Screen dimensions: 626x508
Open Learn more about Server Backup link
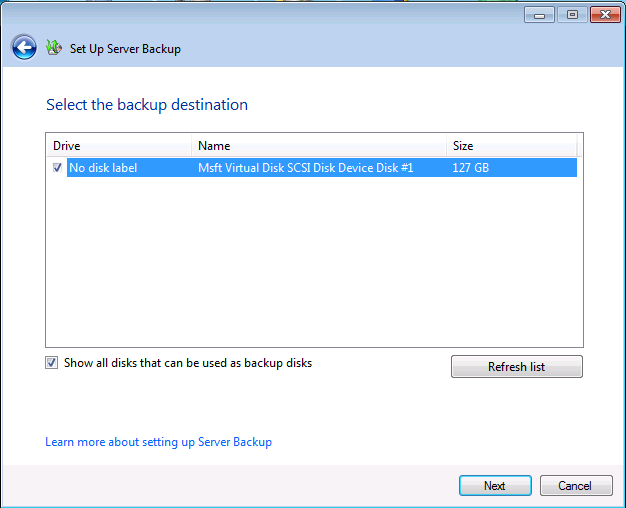158,442
